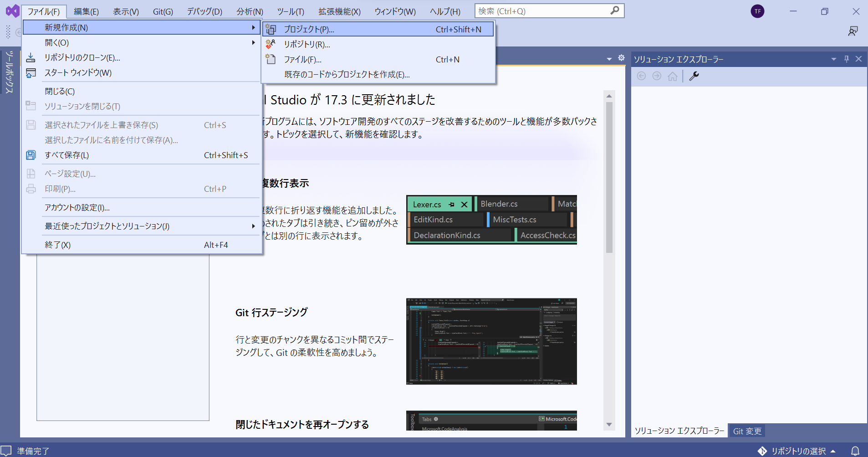
Task: Click the notifications bell in status bar
Action: point(855,451)
